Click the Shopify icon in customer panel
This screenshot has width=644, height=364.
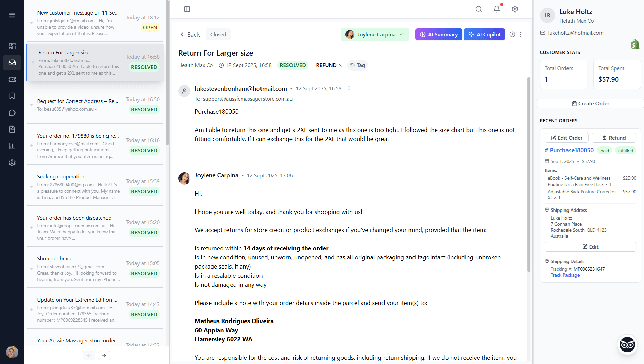coord(635,45)
